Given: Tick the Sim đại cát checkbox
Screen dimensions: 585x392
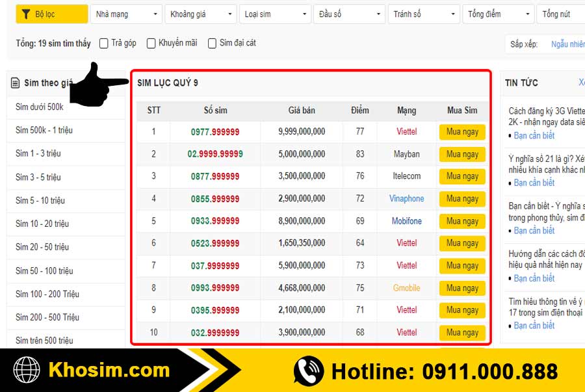Looking at the screenshot, I should [212, 44].
